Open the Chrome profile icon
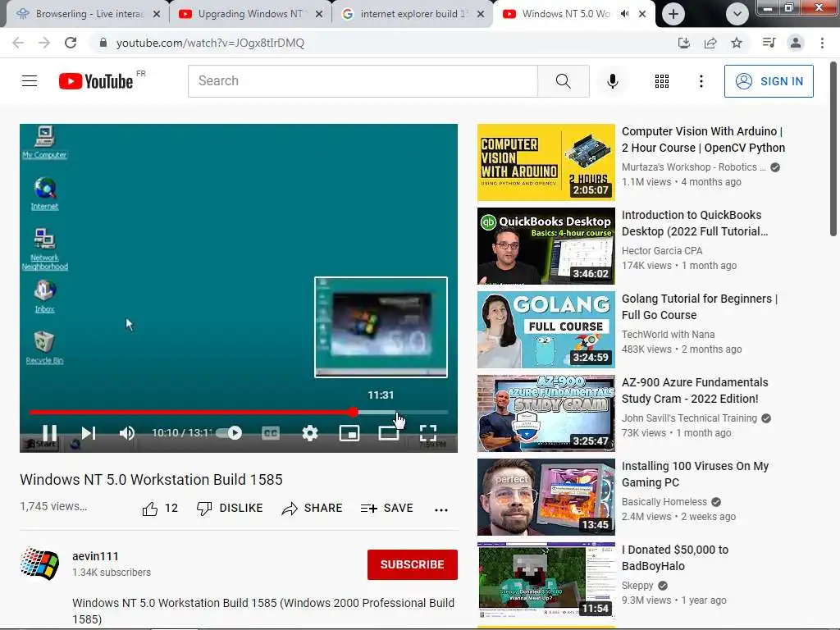The image size is (840, 630). 796,43
